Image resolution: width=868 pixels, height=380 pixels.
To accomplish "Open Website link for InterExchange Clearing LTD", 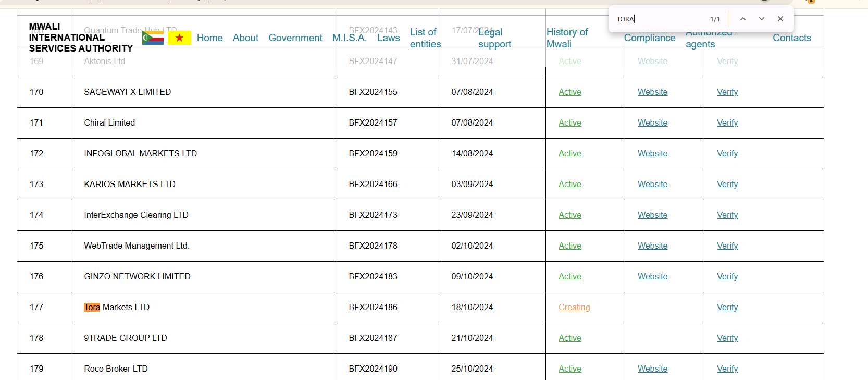I will [652, 215].
